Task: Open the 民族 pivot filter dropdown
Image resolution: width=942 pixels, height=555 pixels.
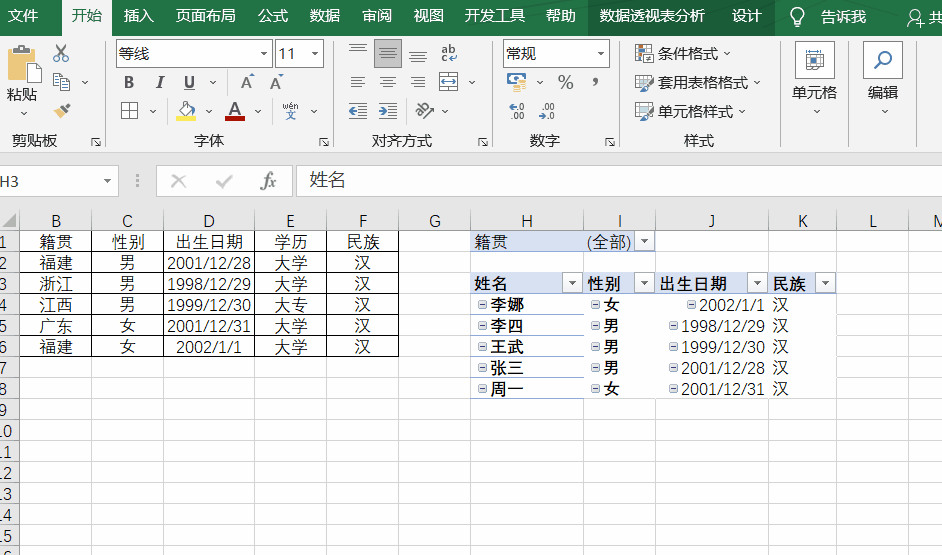Action: [x=825, y=283]
